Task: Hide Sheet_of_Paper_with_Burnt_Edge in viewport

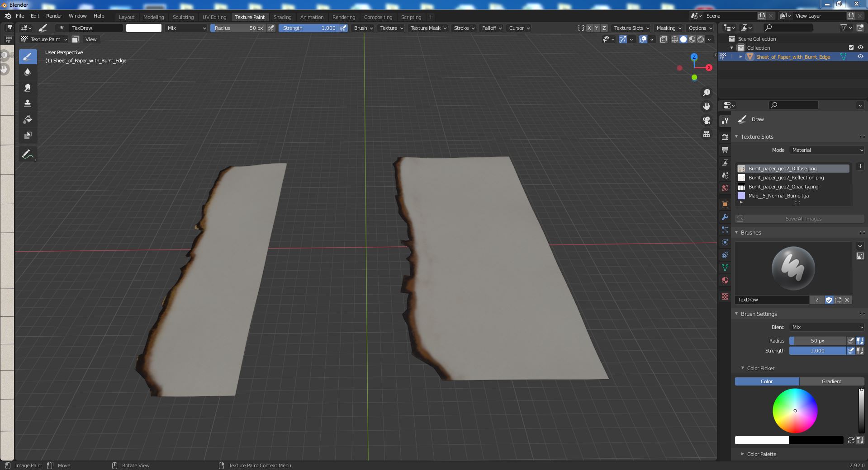Action: pyautogui.click(x=860, y=56)
